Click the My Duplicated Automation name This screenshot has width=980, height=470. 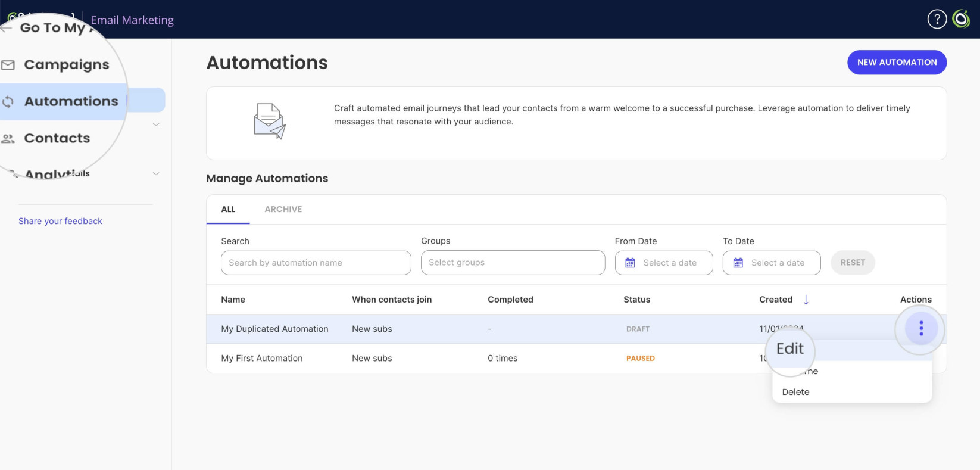point(274,329)
